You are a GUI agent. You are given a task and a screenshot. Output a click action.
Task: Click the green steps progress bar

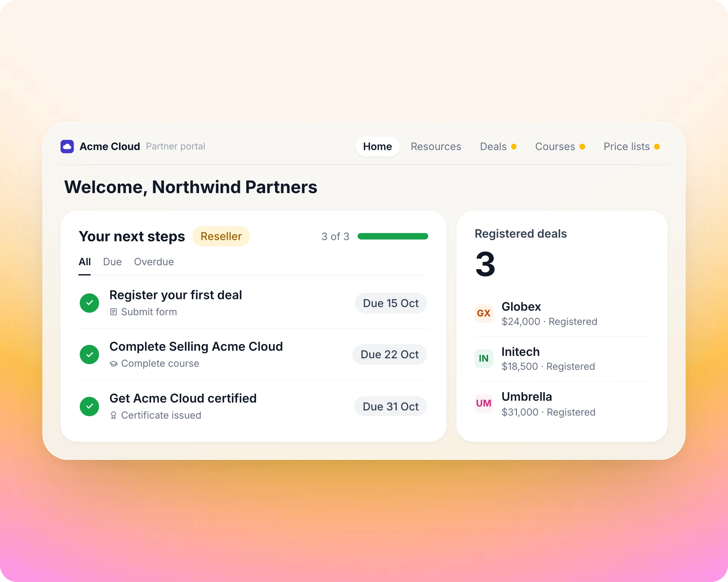pos(393,236)
